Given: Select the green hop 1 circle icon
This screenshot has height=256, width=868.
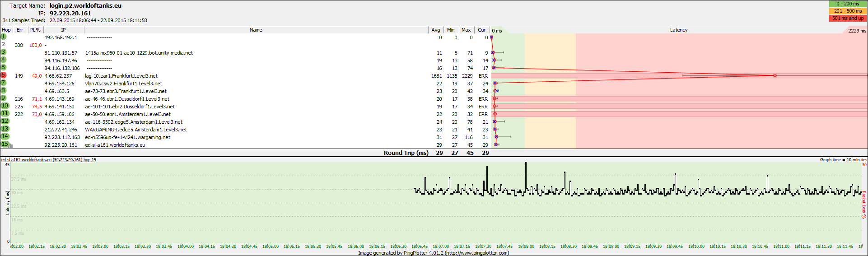Looking at the screenshot, I should pyautogui.click(x=4, y=37).
